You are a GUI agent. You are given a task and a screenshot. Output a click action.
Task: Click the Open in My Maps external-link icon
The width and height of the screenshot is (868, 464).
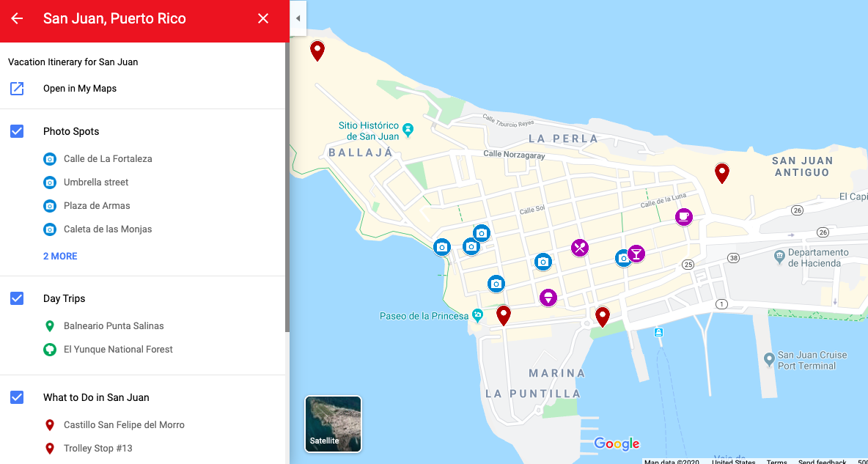(x=17, y=89)
